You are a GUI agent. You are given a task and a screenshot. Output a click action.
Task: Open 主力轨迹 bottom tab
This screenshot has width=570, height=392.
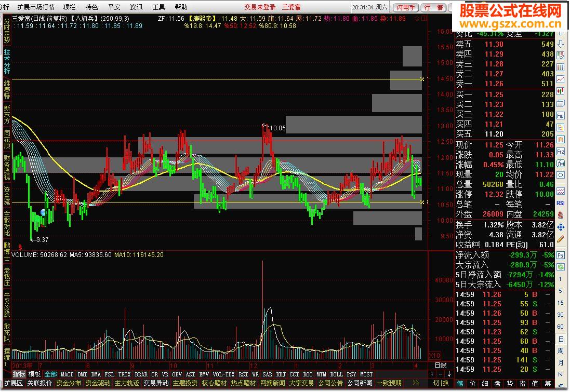(127, 383)
